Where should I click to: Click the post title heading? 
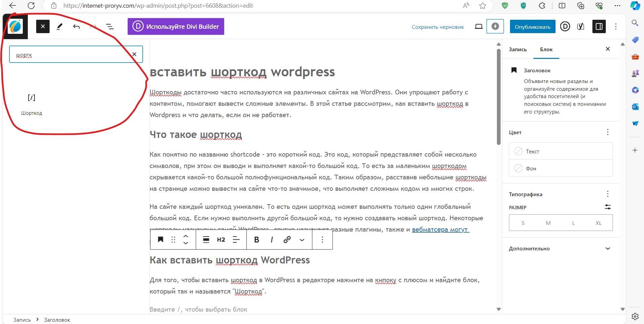pos(242,72)
